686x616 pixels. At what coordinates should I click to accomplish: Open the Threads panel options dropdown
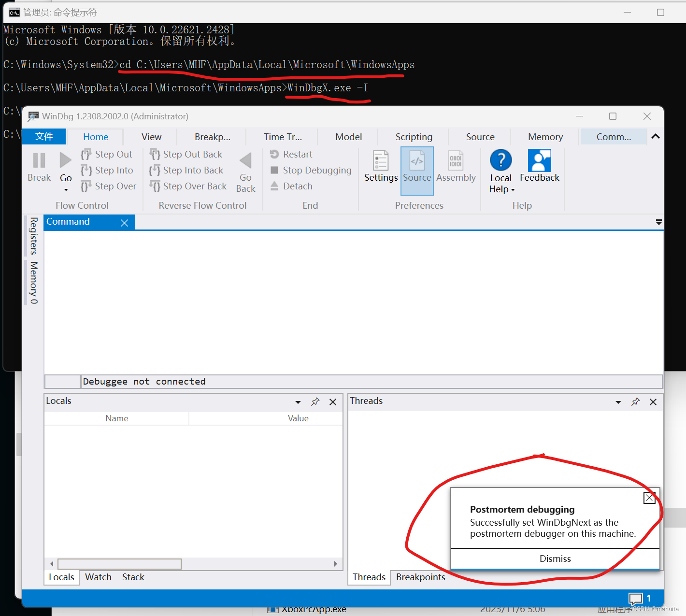[618, 402]
